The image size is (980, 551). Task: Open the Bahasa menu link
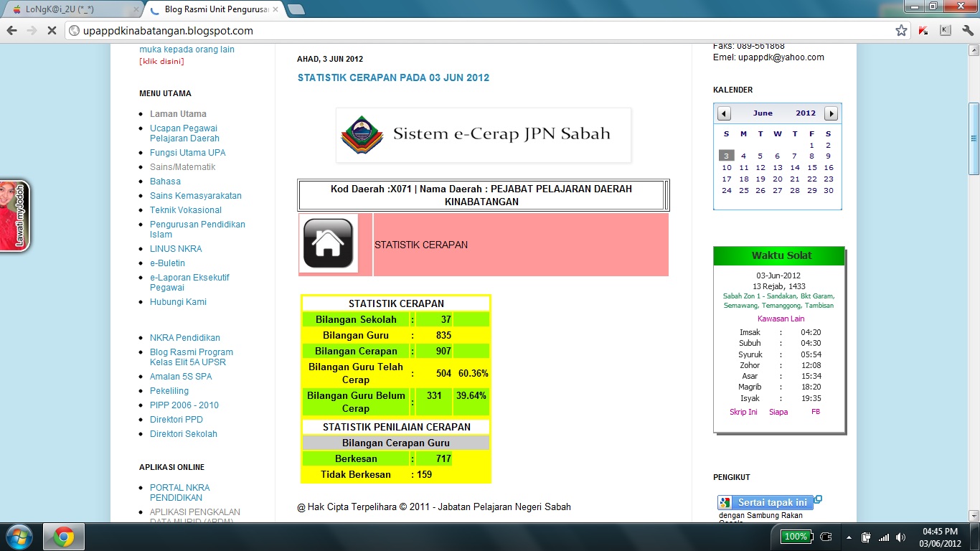(165, 181)
